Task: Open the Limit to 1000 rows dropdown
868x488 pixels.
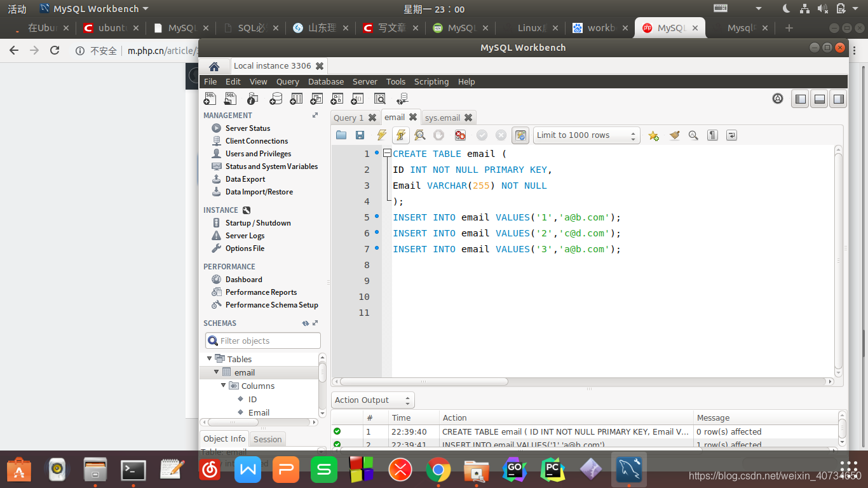Action: click(587, 135)
